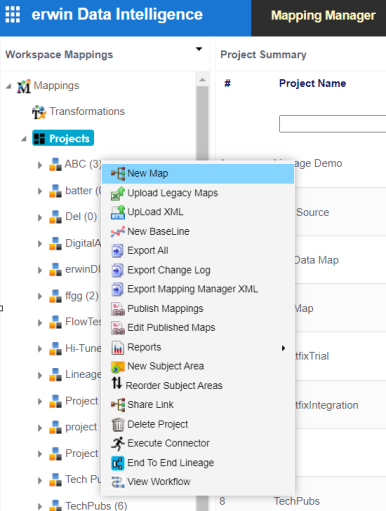Screen dimensions: 386x511
Task: Click the UpLoad XML icon
Action: click(x=118, y=212)
